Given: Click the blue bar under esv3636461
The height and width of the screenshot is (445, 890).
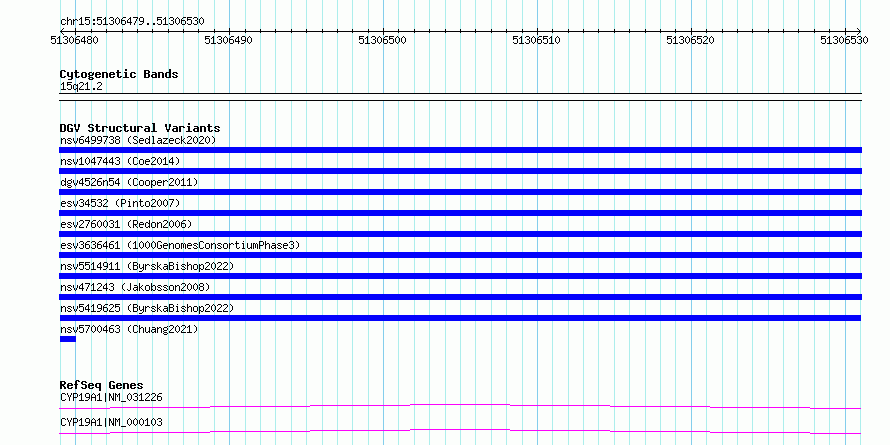Looking at the screenshot, I should (460, 255).
